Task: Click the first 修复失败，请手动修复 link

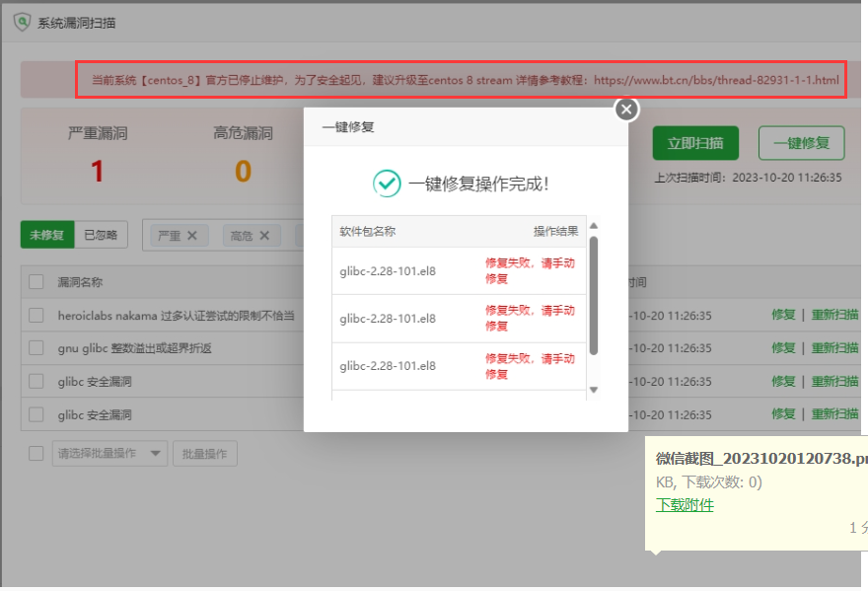Action: click(x=530, y=271)
